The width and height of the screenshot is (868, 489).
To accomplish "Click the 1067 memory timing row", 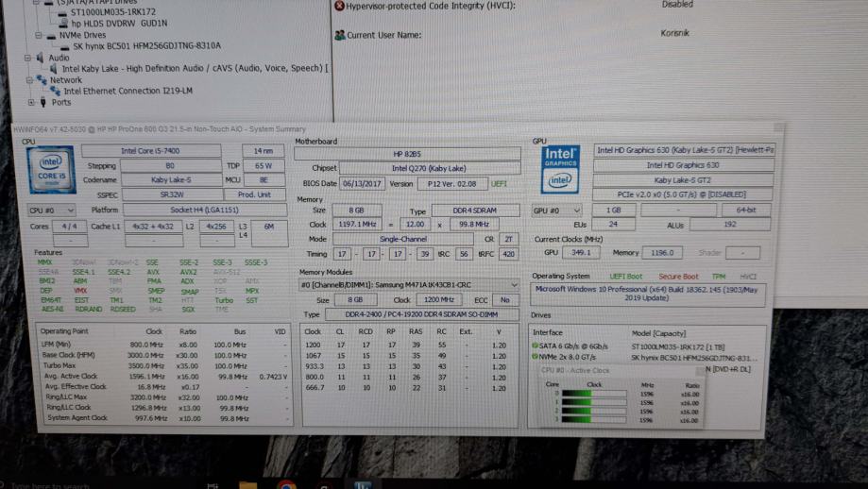I will click(x=407, y=356).
